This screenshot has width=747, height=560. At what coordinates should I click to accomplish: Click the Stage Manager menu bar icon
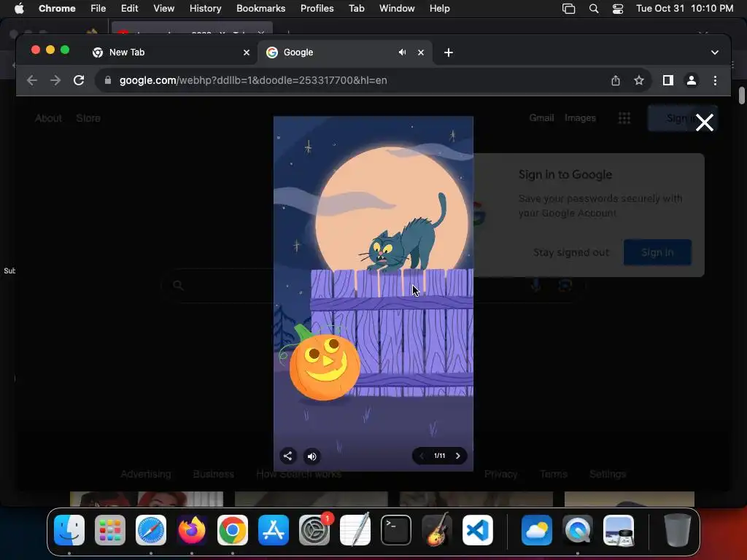(569, 9)
